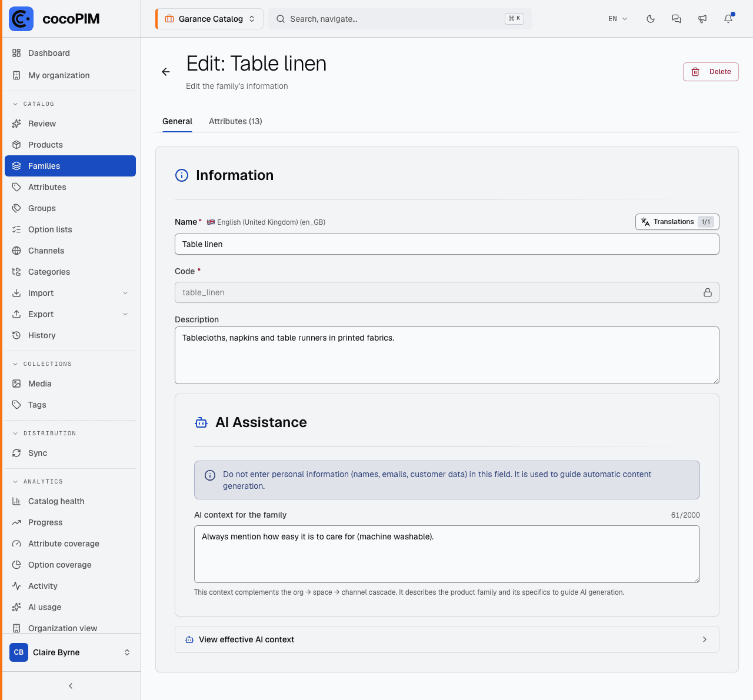Image resolution: width=753 pixels, height=700 pixels.
Task: Toggle dark mode moon icon
Action: pyautogui.click(x=651, y=19)
